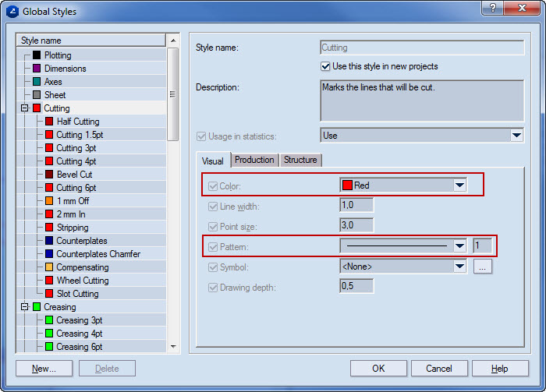The width and height of the screenshot is (546, 392).
Task: Toggle the Line width checkbox
Action: (x=213, y=207)
